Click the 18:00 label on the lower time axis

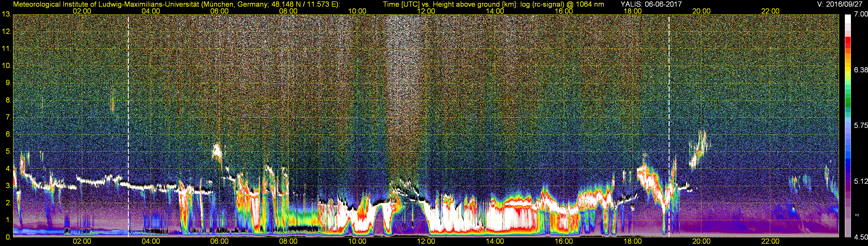[632, 242]
